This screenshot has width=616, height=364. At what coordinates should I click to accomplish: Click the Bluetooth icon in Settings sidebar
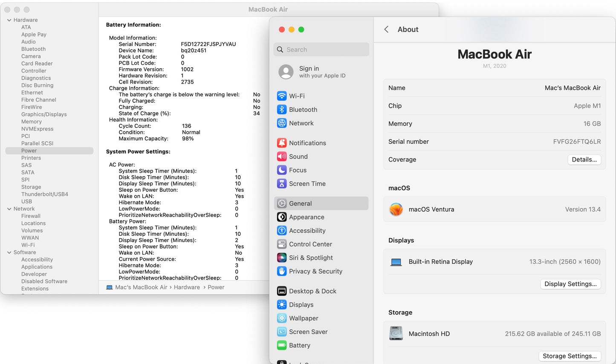pos(282,110)
